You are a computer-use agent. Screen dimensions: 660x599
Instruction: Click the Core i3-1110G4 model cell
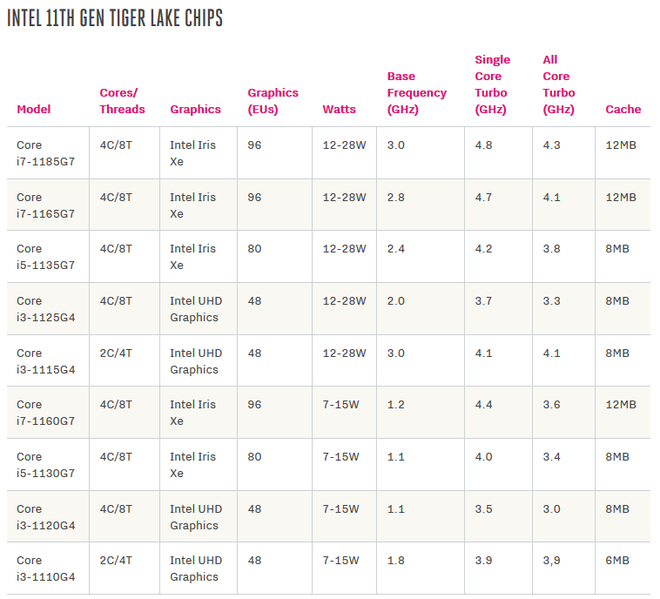tap(46, 569)
